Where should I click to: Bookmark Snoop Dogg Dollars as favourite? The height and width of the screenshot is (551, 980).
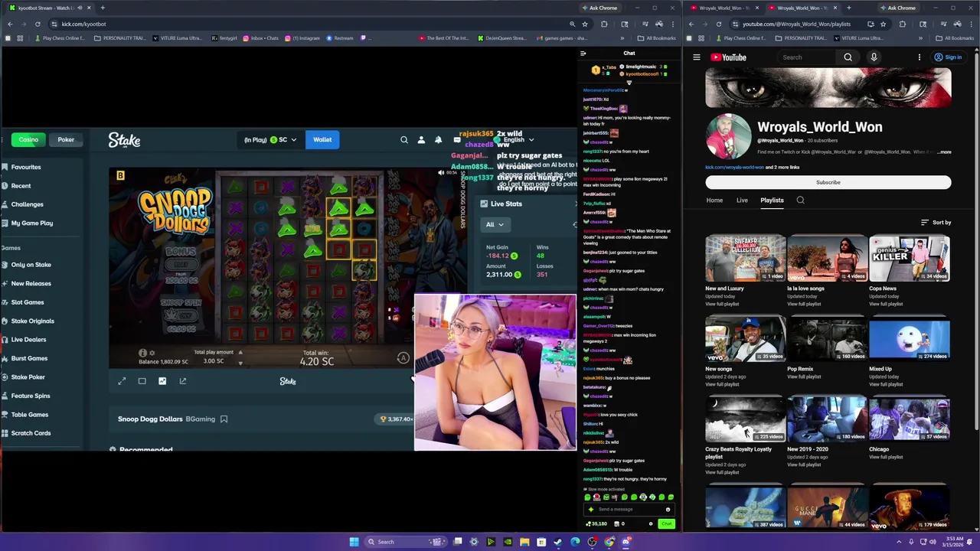[x=224, y=419]
